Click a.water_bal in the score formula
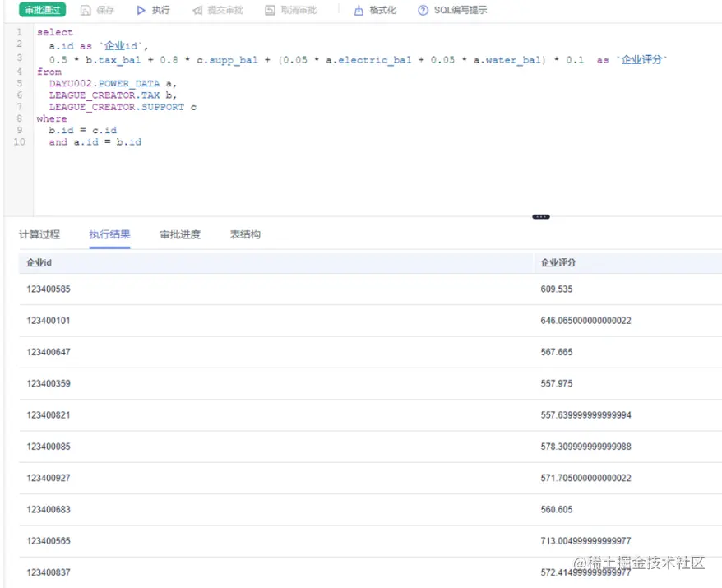The height and width of the screenshot is (588, 722). click(x=507, y=60)
